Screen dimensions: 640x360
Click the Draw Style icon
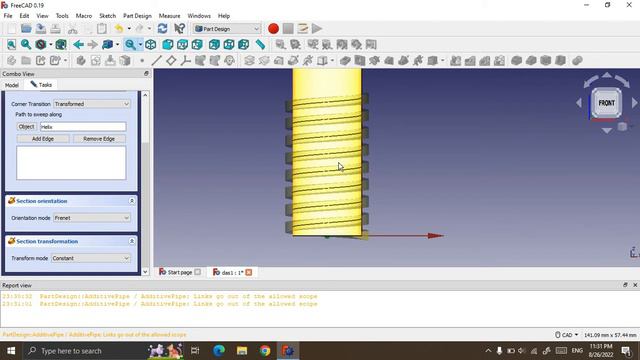tap(40, 44)
